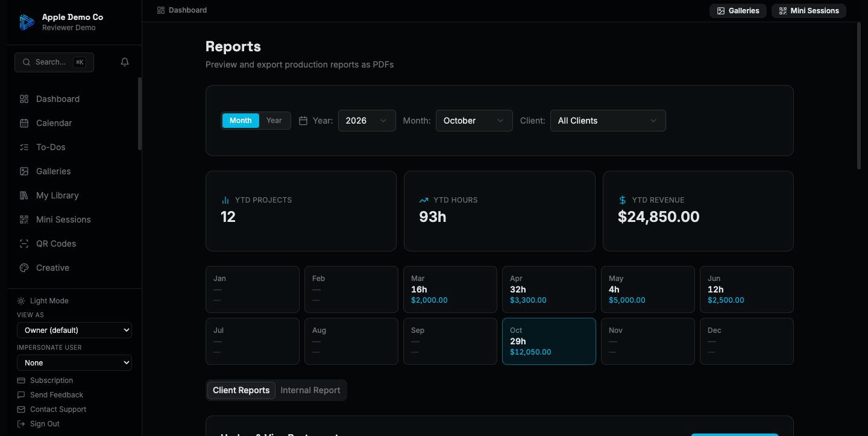Screen dimensions: 868x436
Task: Switch to the Internal Report tab
Action: coord(310,390)
